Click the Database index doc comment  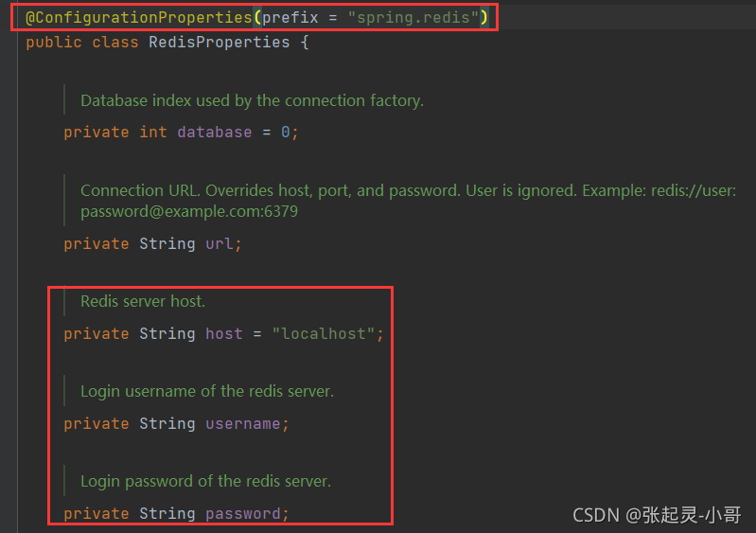[x=252, y=100]
